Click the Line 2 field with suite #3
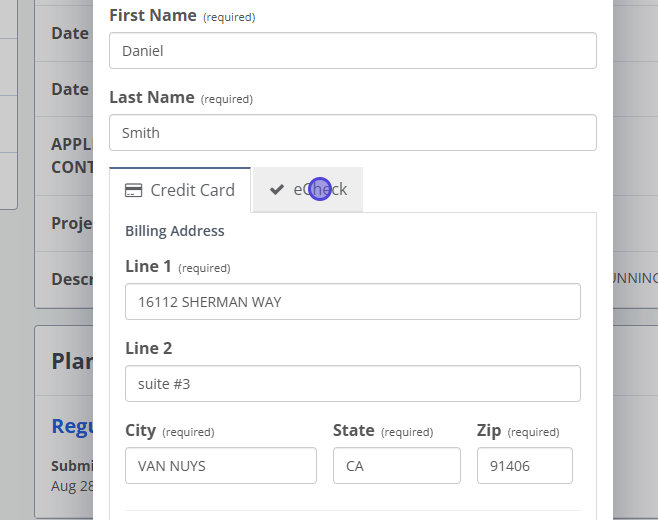Viewport: 658px width, 520px height. (353, 384)
